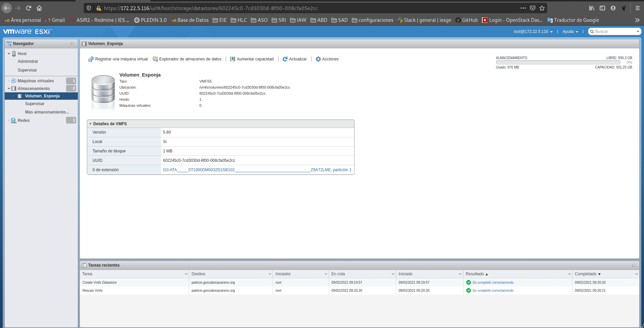
Task: Click the Buscar search field
Action: [x=614, y=32]
